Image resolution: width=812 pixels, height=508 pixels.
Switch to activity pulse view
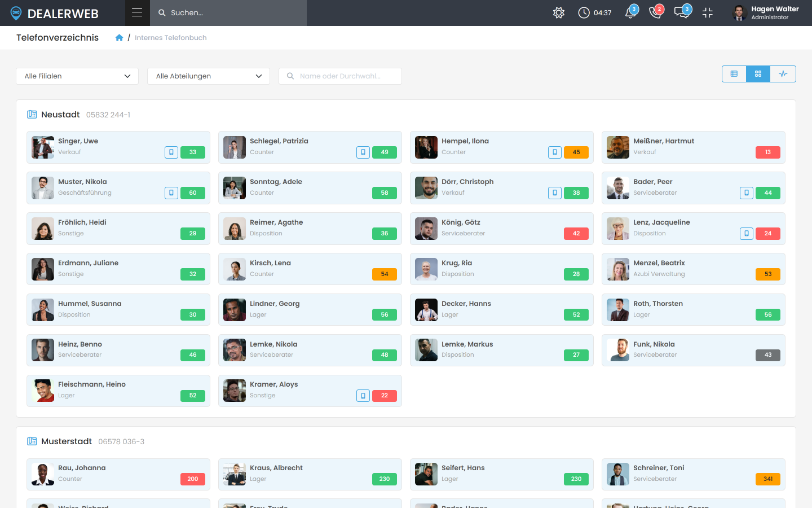pos(783,74)
